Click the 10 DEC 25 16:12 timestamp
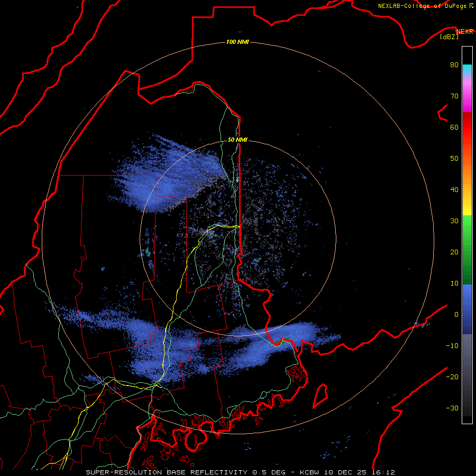The height and width of the screenshot is (476, 476). point(360,472)
